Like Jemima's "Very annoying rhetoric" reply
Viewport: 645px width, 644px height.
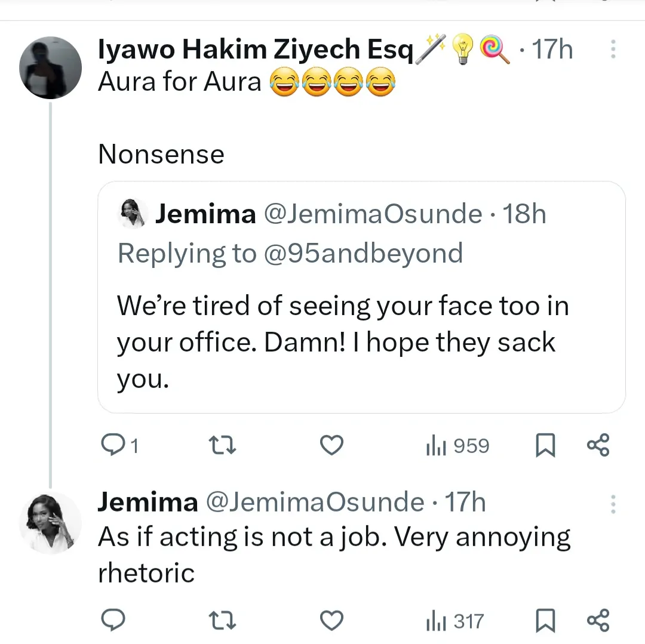[x=331, y=621]
